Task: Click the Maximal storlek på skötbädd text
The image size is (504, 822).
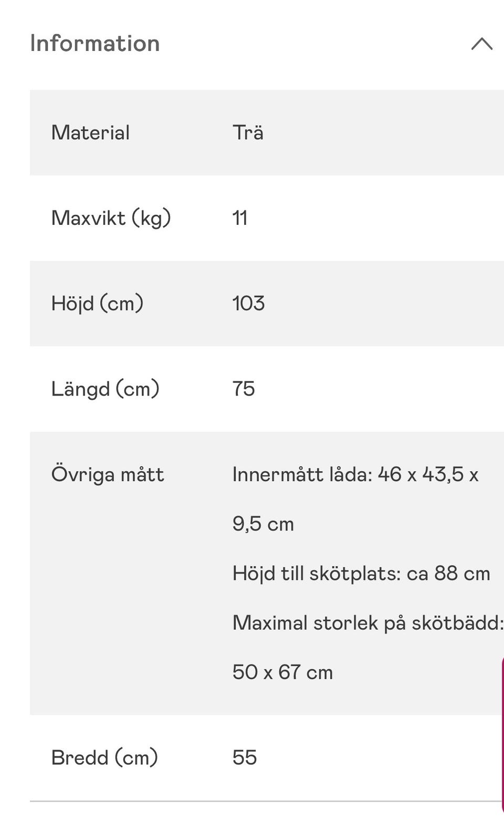Action: point(367,623)
